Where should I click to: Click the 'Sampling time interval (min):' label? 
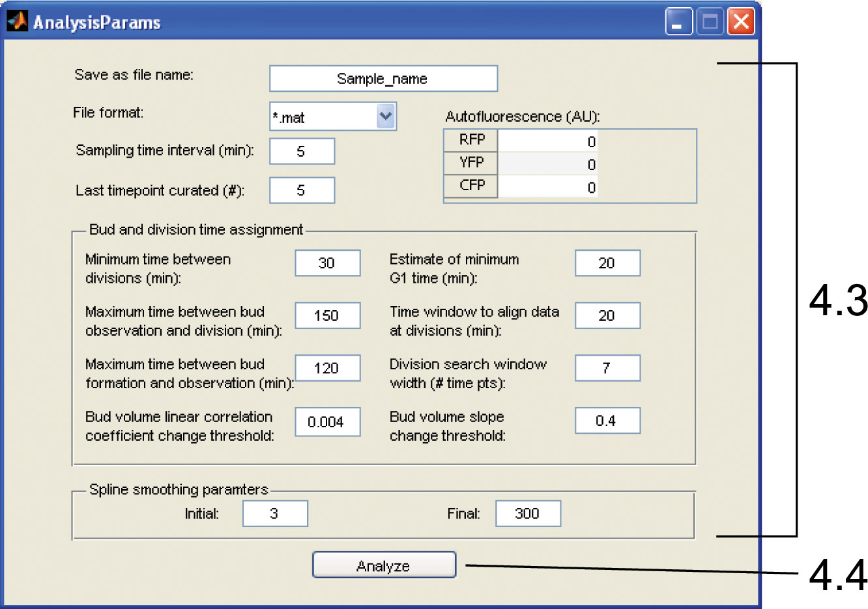(165, 150)
